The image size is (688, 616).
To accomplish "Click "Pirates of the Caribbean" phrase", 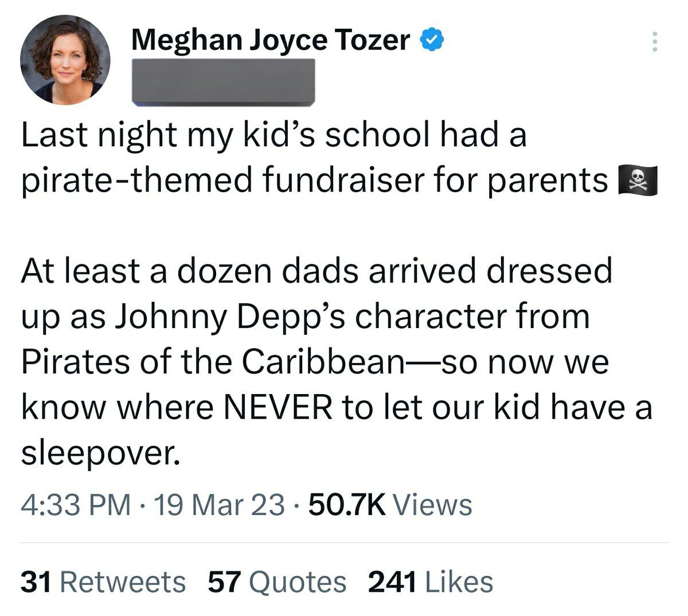I will click(x=213, y=362).
